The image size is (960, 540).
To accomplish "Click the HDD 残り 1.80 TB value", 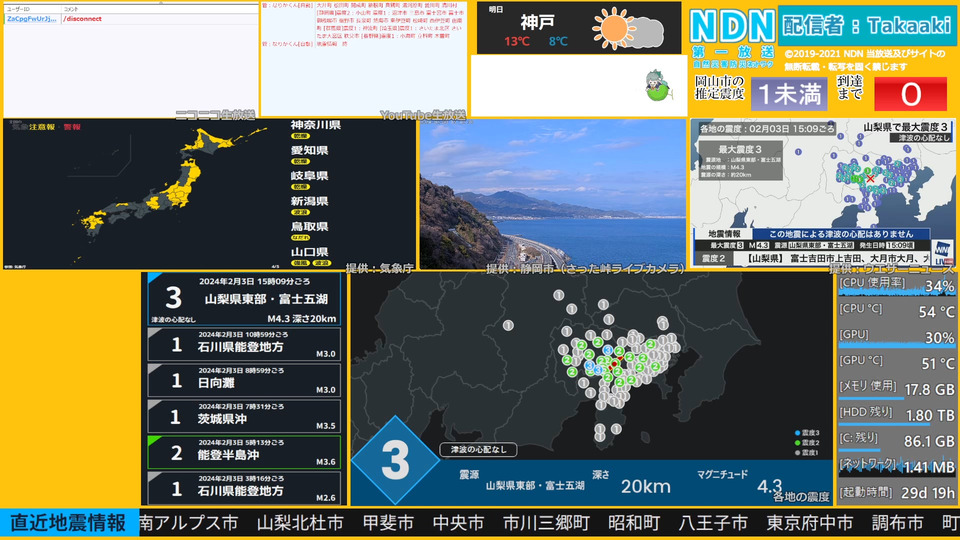I will (x=930, y=415).
